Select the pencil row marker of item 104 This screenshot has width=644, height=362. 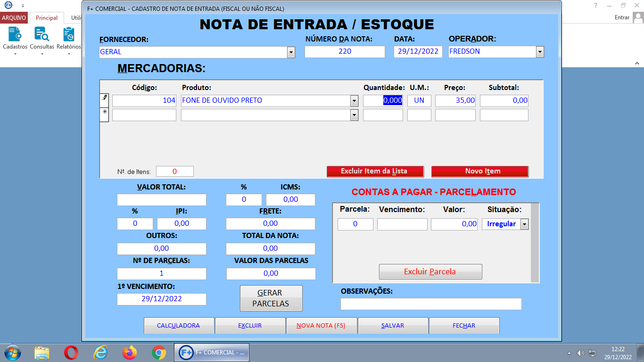coord(105,100)
